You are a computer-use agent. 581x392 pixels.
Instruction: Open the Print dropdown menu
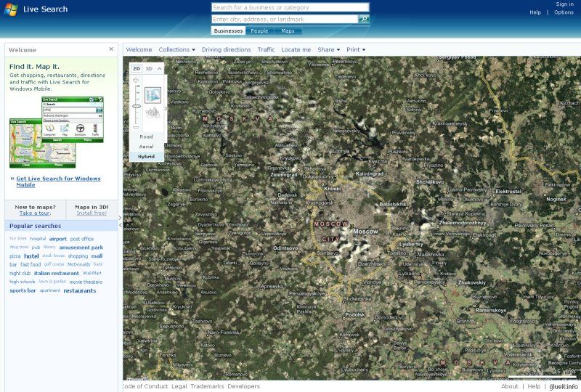[x=356, y=49]
